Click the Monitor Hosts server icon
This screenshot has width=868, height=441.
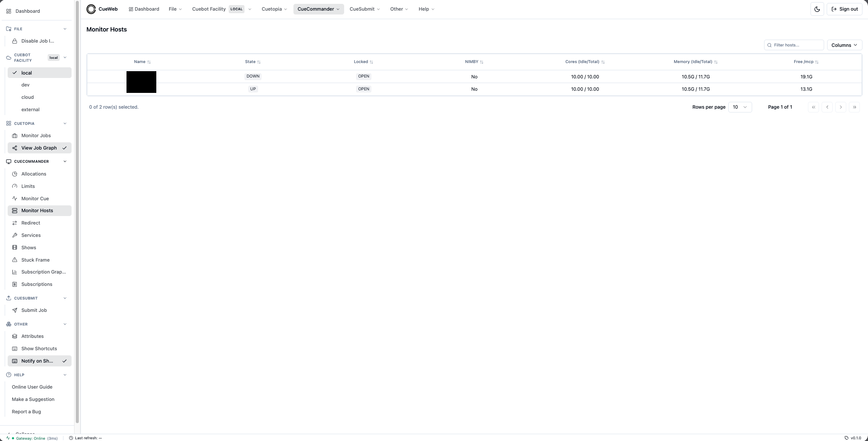[14, 210]
